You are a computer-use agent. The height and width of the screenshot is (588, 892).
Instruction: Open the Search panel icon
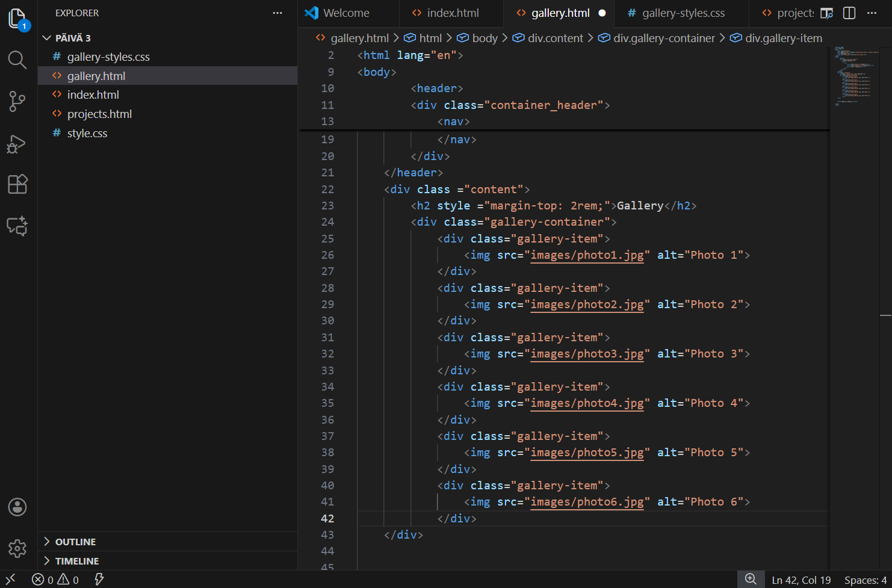click(17, 60)
